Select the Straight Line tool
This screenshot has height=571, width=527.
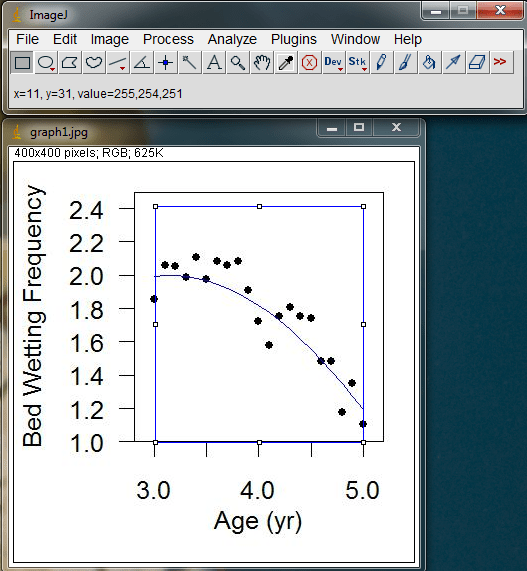tap(118, 63)
